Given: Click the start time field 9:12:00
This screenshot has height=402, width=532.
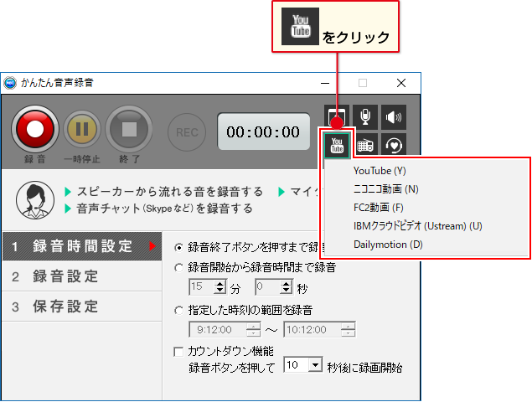Looking at the screenshot, I should tap(220, 330).
